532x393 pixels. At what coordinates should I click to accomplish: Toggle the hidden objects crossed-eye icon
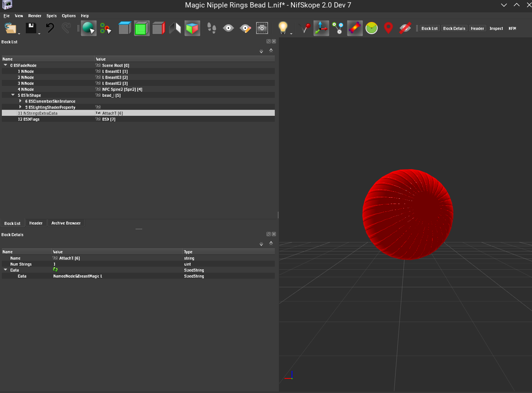[405, 28]
